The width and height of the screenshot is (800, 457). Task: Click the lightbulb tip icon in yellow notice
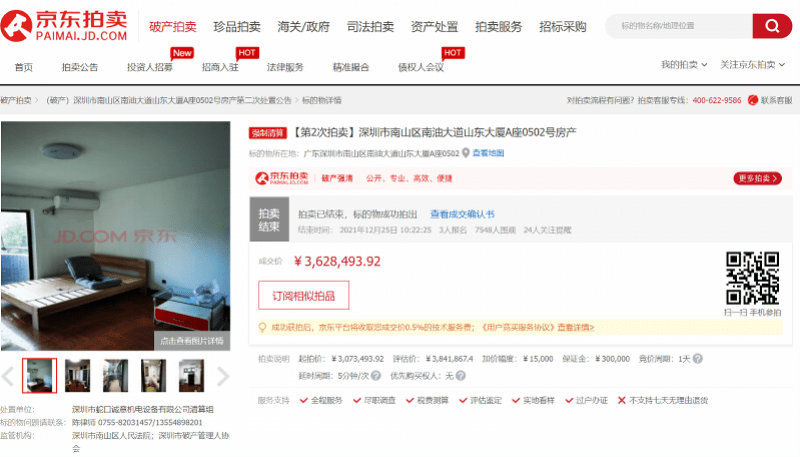262,327
